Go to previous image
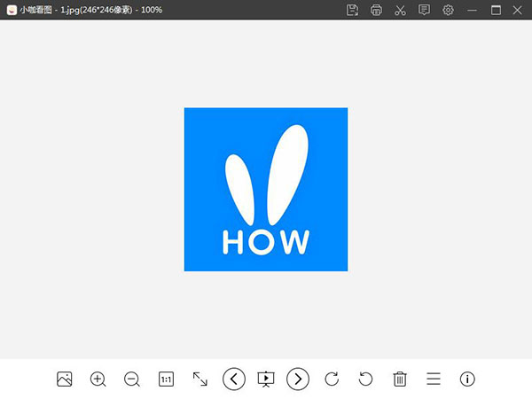532x399 pixels. click(234, 379)
